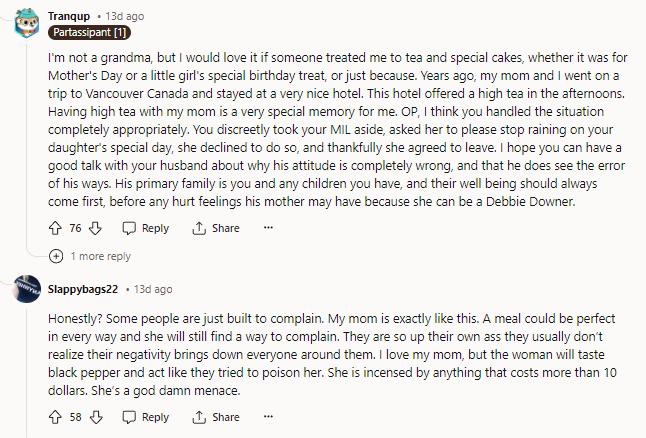Share Tranqup's comment
Viewport: 646px width, 438px height.
(215, 228)
